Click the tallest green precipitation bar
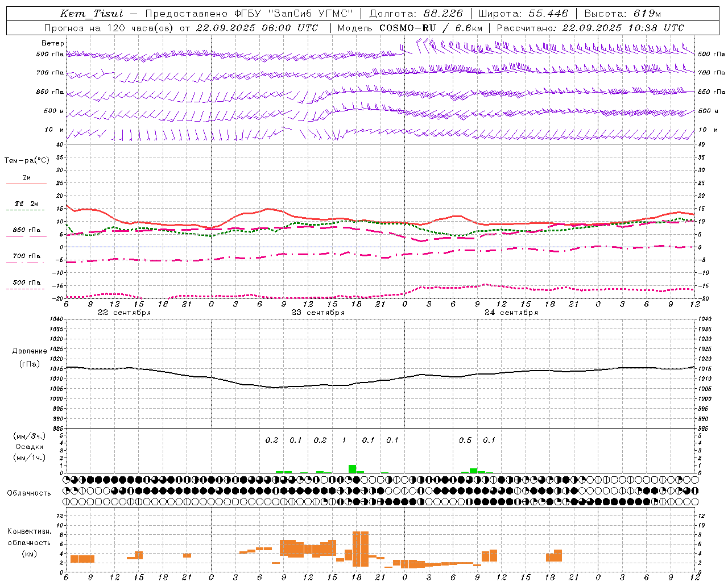This screenshot has width=728, height=582. pos(353,469)
